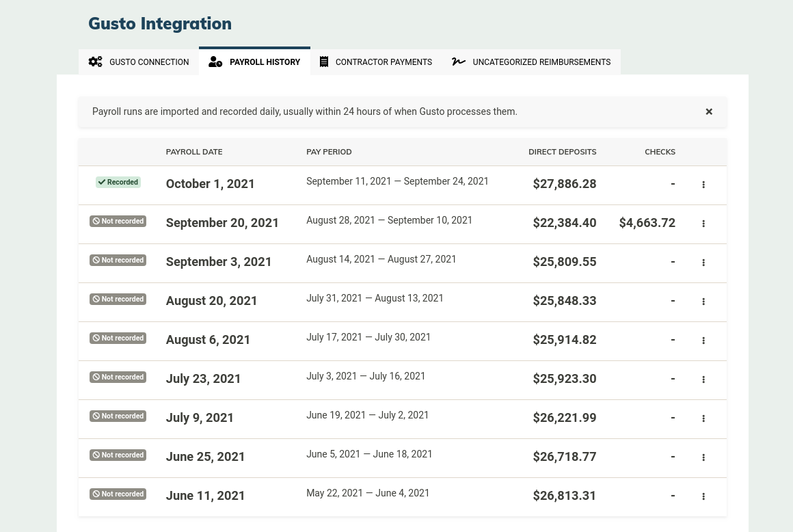Click the Gusto Integration page heading
Viewport: 793px width, 532px height.
[160, 24]
